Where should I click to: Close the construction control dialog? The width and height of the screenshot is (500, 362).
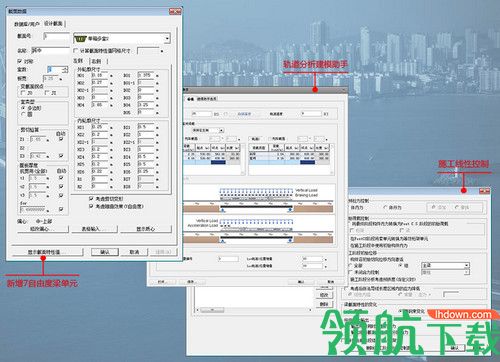point(484,191)
